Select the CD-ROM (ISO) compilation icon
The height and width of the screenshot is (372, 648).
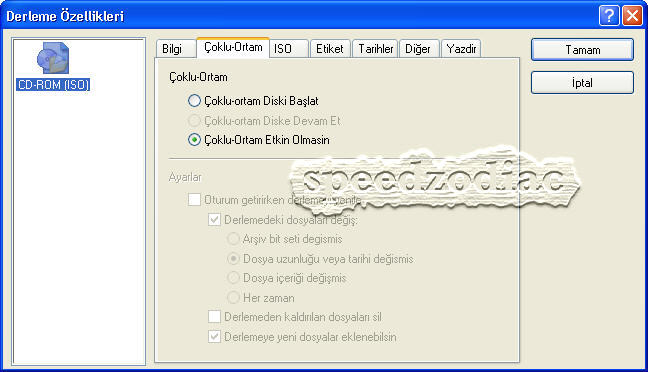pyautogui.click(x=53, y=58)
